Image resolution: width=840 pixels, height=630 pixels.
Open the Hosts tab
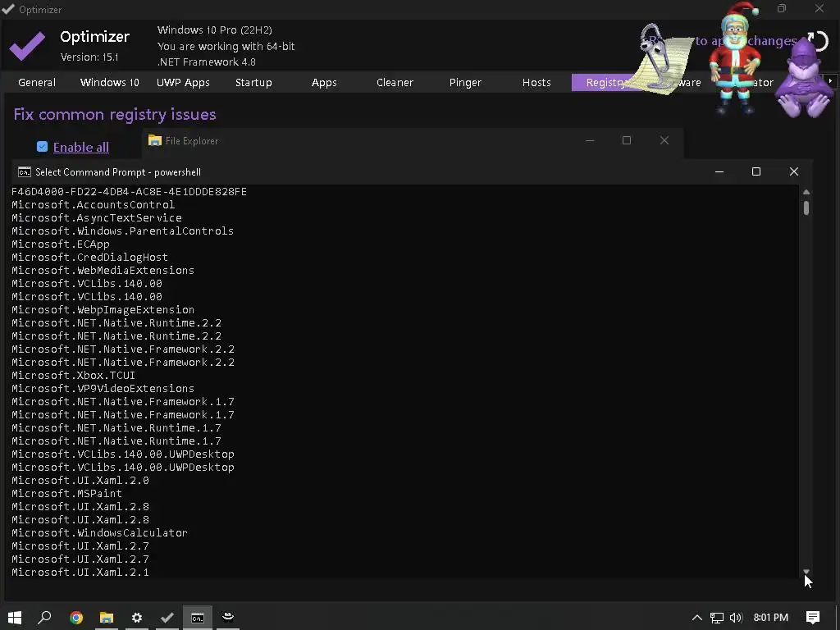[x=536, y=83]
